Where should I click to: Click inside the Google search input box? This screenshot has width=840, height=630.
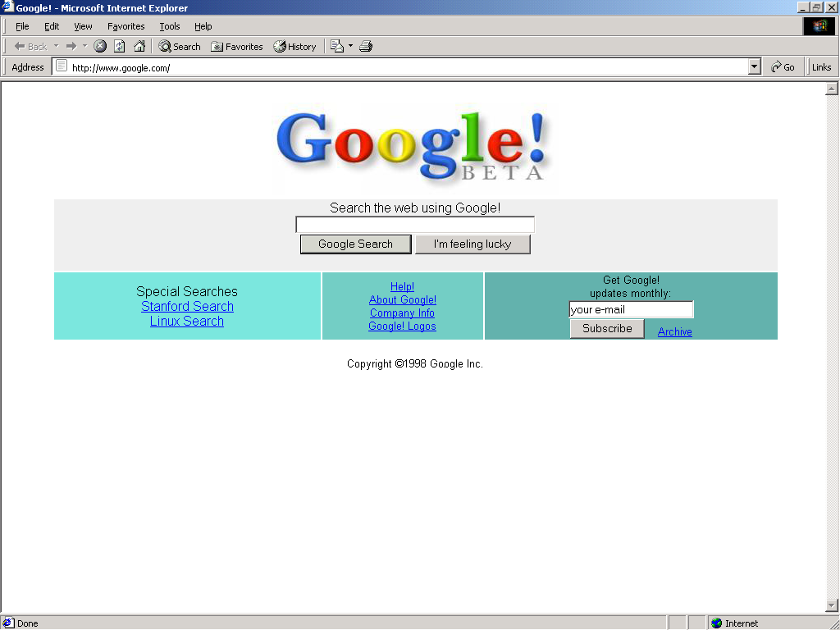coord(414,224)
